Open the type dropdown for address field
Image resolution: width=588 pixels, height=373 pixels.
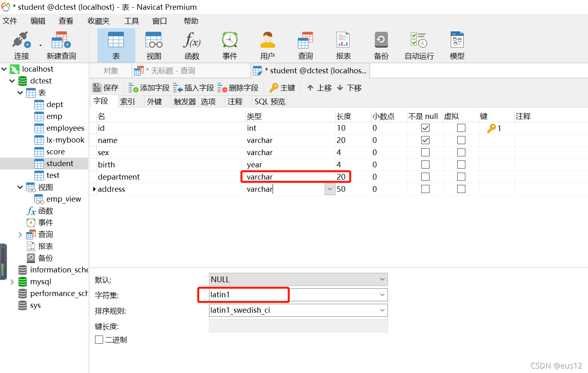[330, 189]
